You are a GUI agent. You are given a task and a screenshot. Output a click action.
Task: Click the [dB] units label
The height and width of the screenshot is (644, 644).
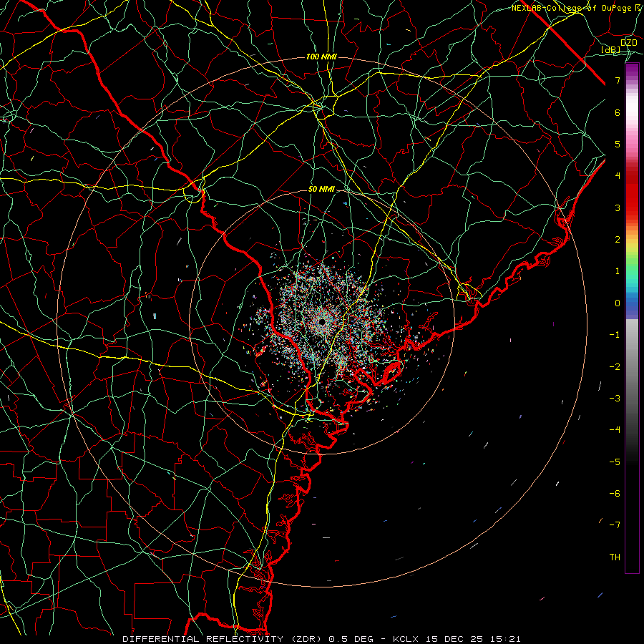(611, 49)
